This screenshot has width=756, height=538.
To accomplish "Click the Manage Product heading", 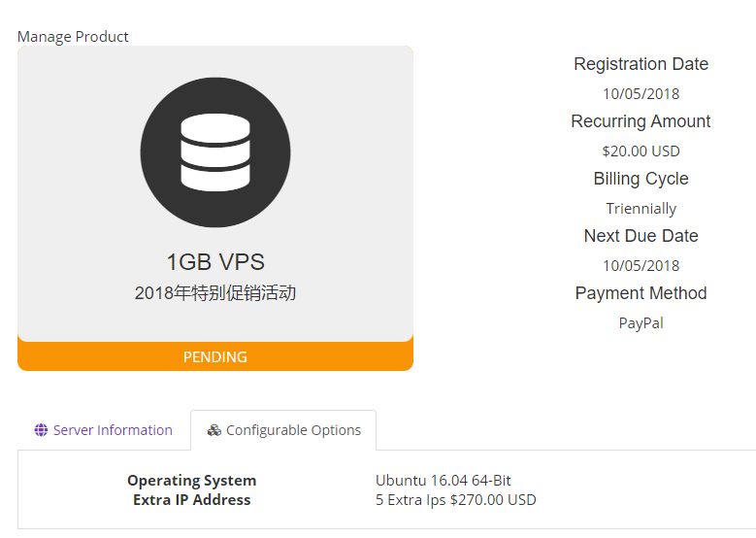I will click(73, 37).
